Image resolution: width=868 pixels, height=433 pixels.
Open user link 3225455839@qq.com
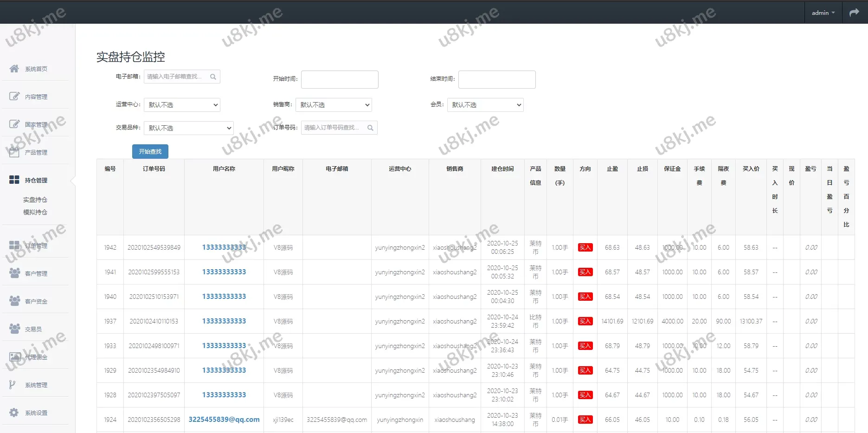[x=224, y=420]
